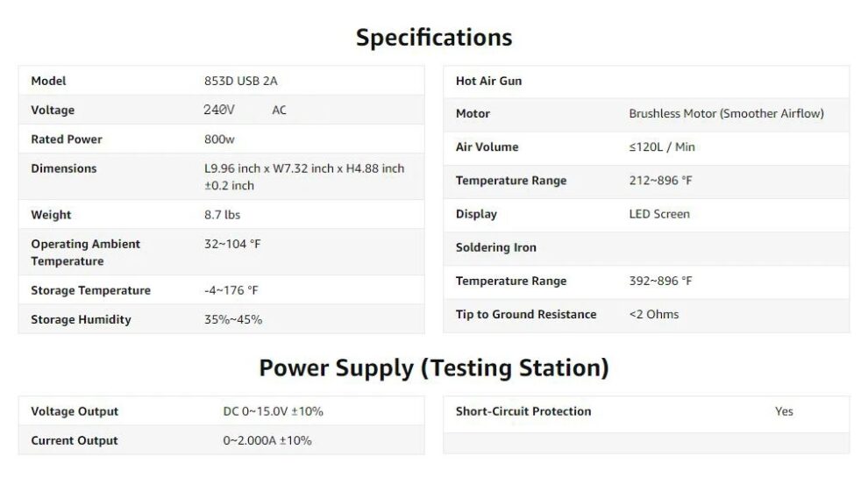Click the Air Volume label
Viewport: 868px width, 478px height.
coord(487,147)
